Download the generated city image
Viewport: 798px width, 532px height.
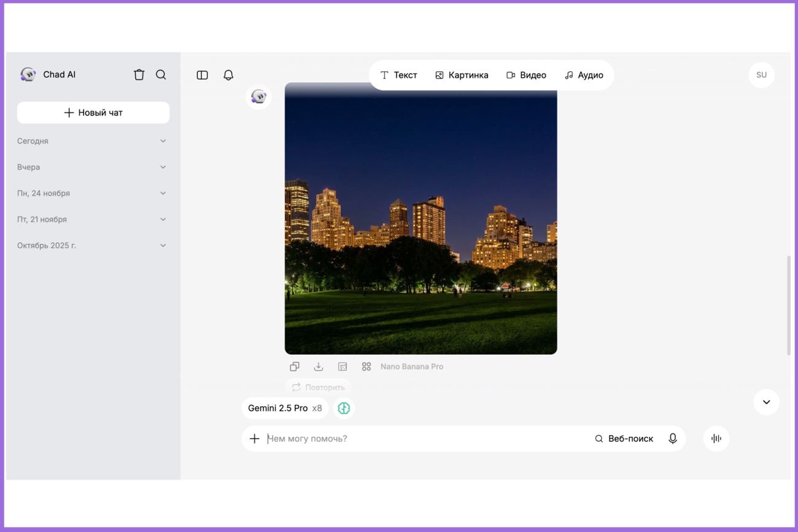click(x=319, y=366)
